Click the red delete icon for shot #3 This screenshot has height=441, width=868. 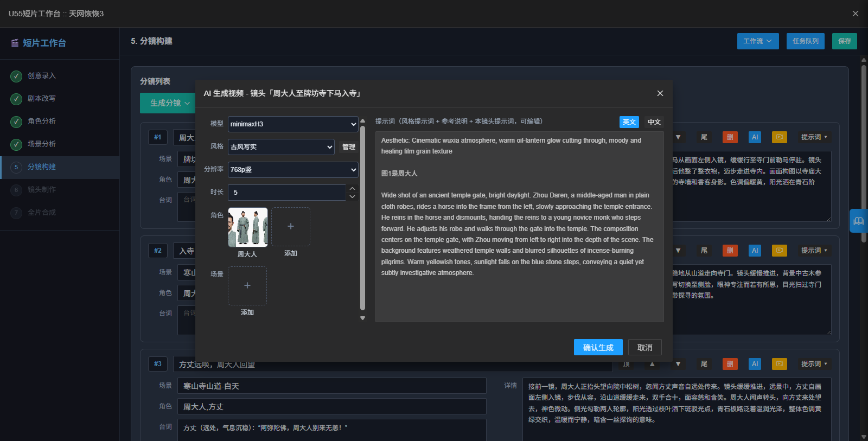(730, 364)
